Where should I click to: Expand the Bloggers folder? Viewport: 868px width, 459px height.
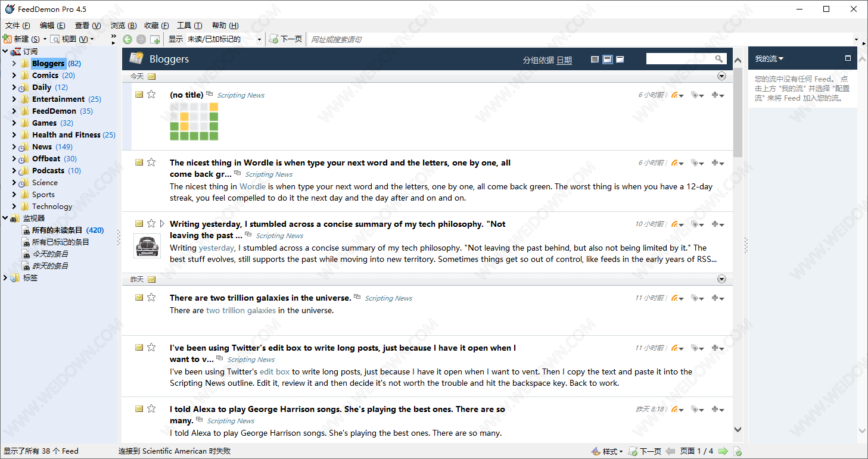tap(14, 63)
